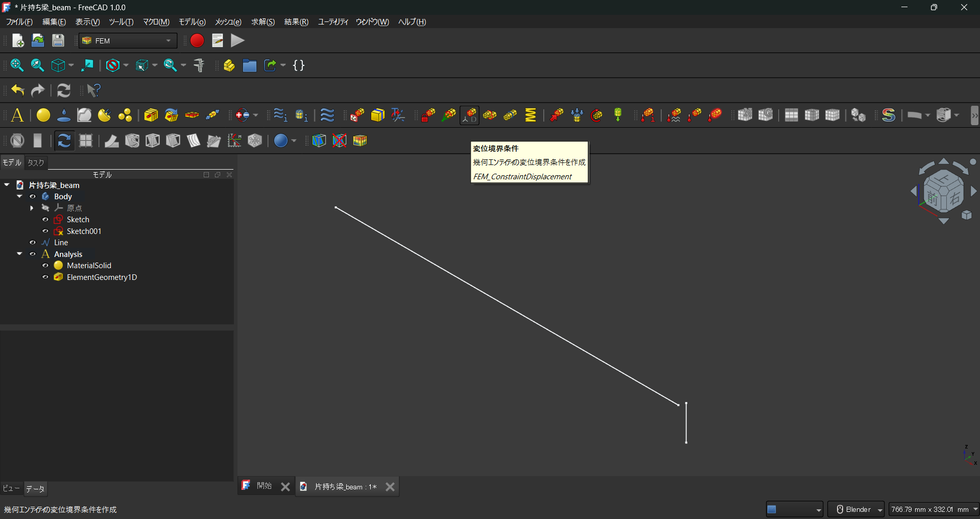This screenshot has width=980, height=519.
Task: Open the measure caliper tool
Action: pos(199,65)
